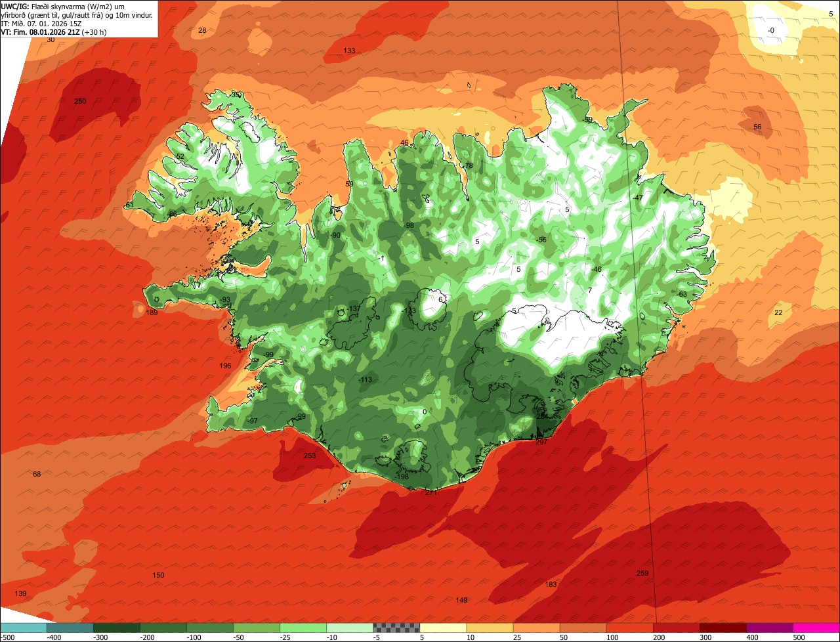Click the legend swatch between 25 and 50

(535, 628)
